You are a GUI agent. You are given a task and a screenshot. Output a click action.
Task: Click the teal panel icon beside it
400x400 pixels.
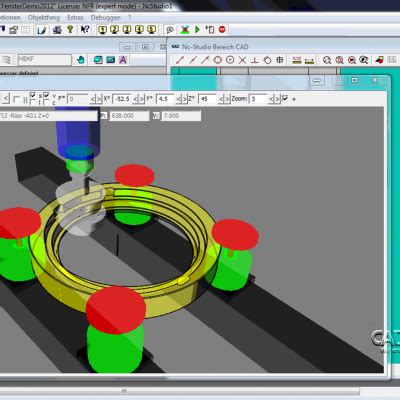click(110, 60)
